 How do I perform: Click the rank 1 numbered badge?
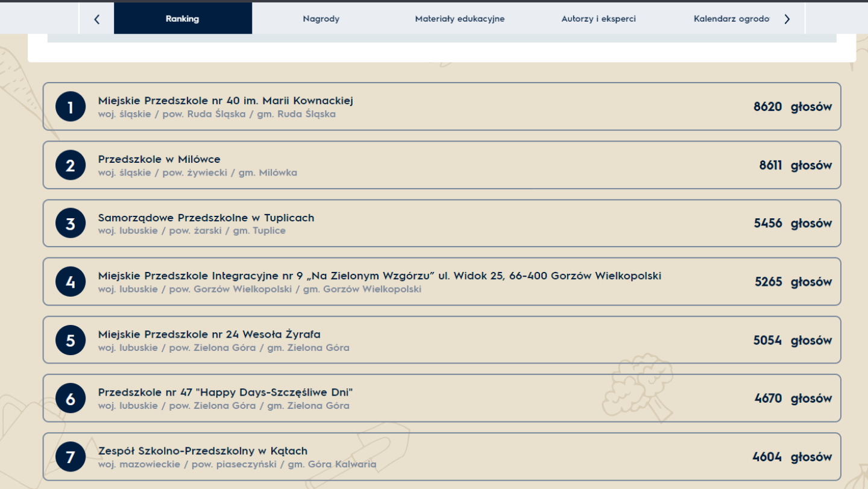[70, 107]
